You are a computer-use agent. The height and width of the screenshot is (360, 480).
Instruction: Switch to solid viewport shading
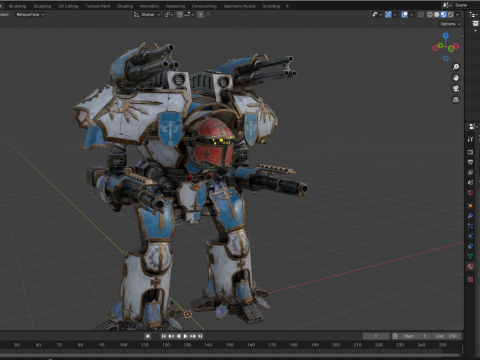point(437,14)
